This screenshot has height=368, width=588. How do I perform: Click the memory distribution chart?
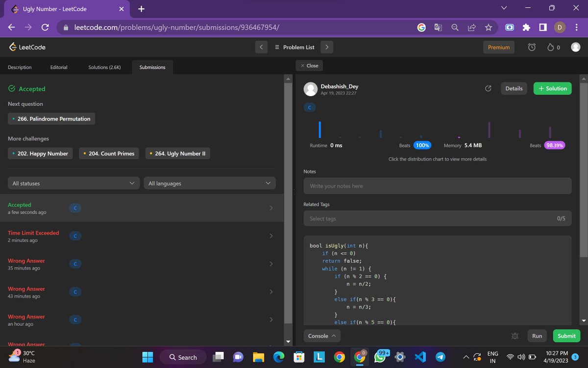505,130
